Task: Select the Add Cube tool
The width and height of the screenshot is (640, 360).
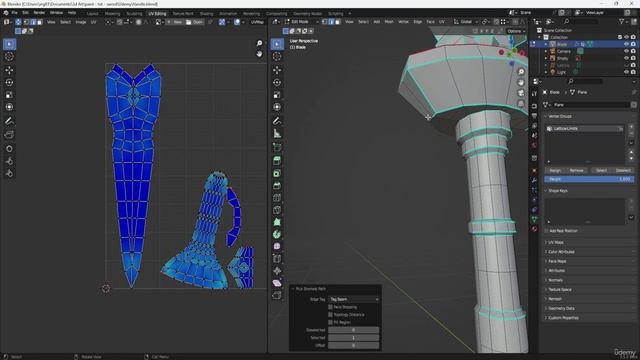Action: (277, 147)
